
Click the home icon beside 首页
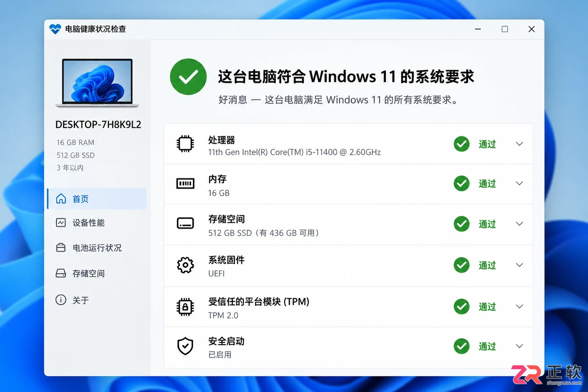click(61, 198)
